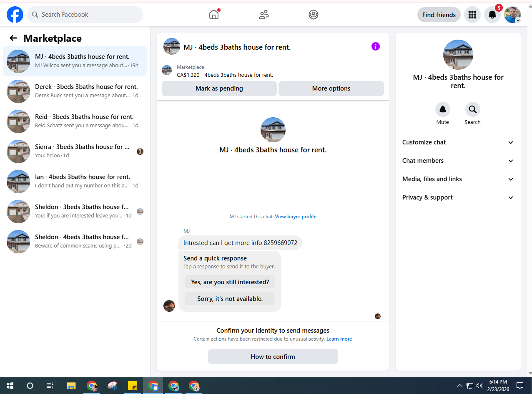Screen dimensions: 532x394
Task: Expand Customize chat section
Action: click(458, 142)
